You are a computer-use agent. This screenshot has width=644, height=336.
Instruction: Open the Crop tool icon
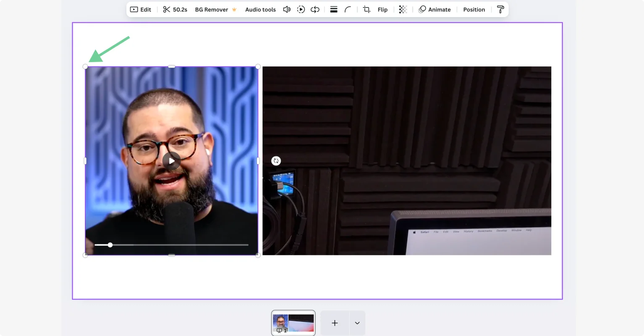coord(366,9)
